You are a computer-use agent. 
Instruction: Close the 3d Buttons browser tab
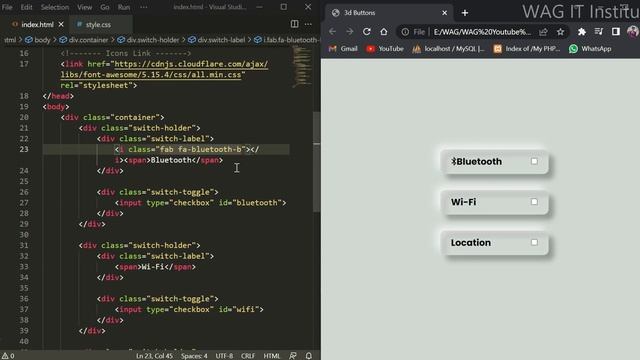444,13
